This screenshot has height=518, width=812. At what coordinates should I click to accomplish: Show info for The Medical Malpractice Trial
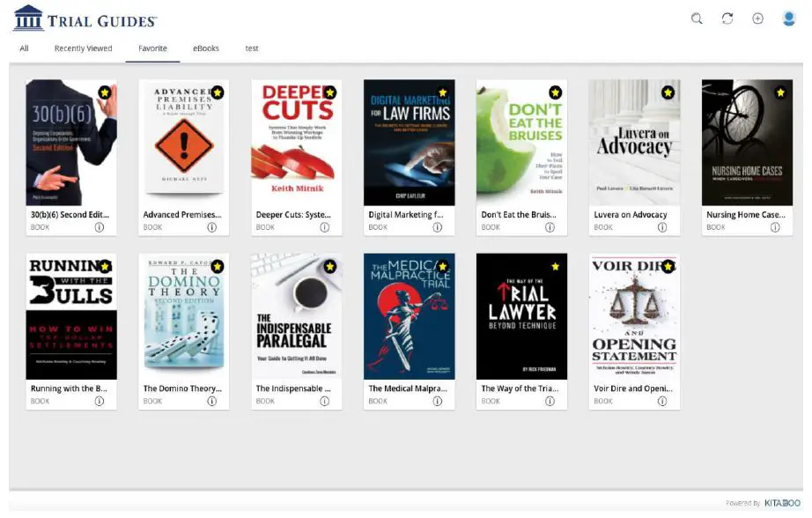pos(438,402)
